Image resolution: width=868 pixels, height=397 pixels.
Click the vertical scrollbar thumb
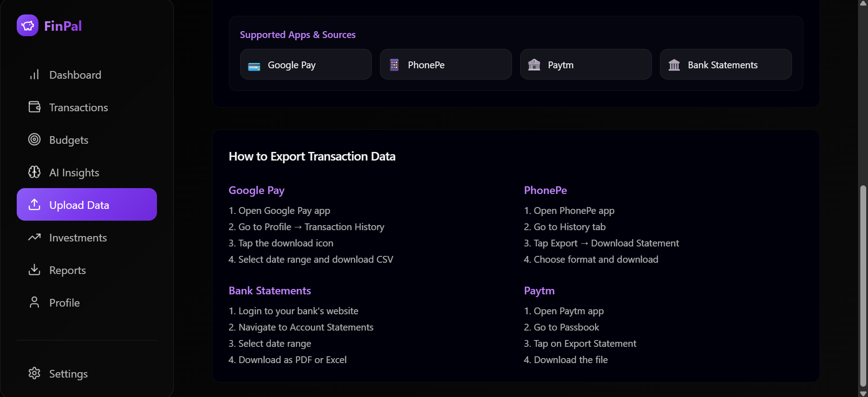[x=863, y=286]
